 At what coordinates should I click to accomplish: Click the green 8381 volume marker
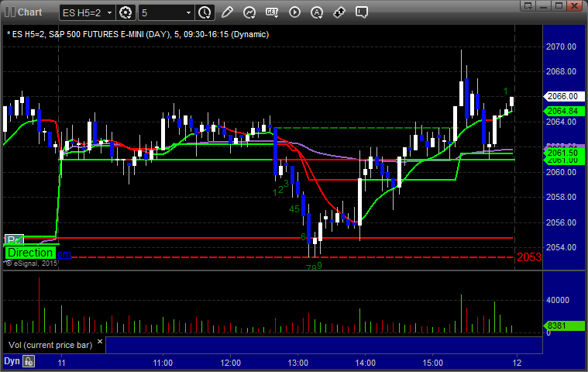click(564, 325)
